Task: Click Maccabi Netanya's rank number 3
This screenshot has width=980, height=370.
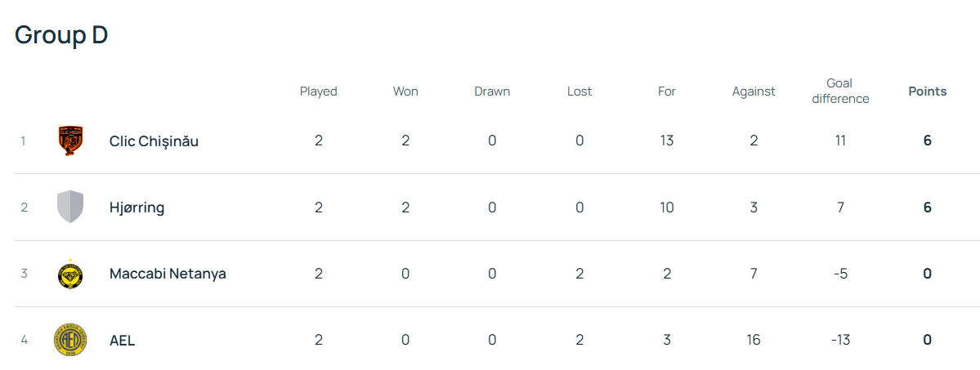Action: tap(24, 274)
